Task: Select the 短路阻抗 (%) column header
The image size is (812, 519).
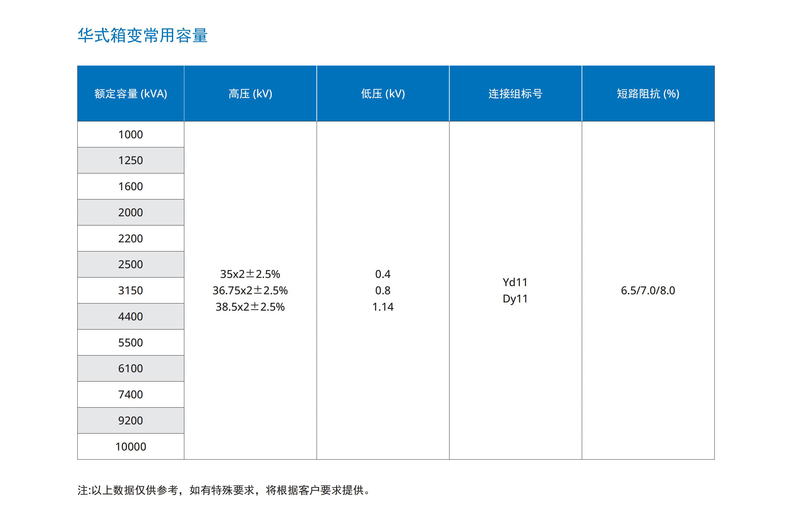Action: [x=648, y=93]
